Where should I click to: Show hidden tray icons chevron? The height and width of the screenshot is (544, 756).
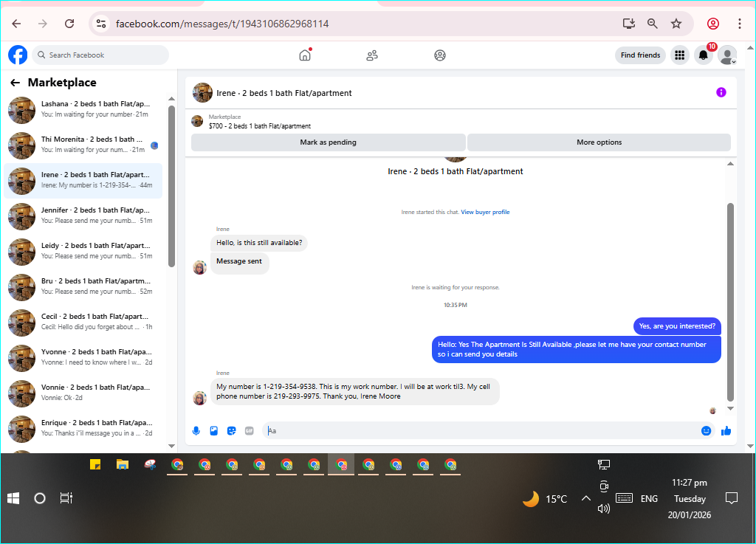point(585,498)
